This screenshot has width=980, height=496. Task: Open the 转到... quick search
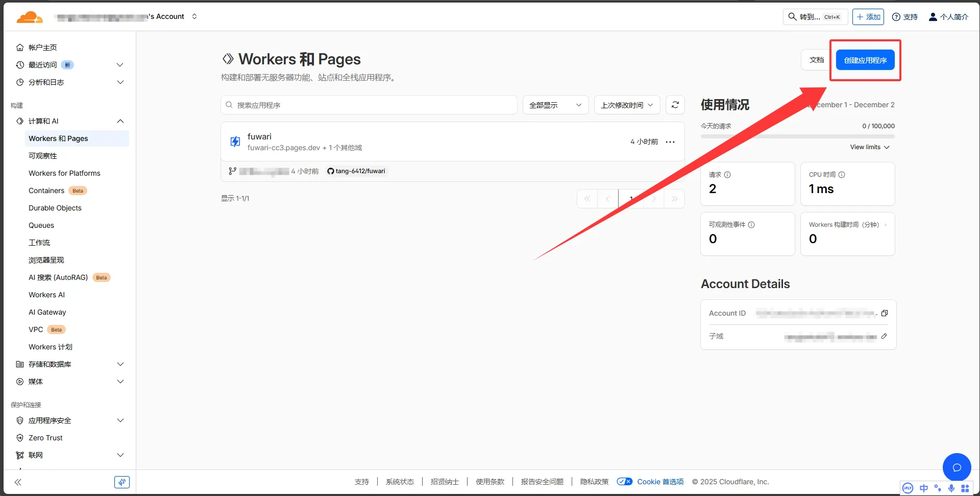[x=815, y=17]
